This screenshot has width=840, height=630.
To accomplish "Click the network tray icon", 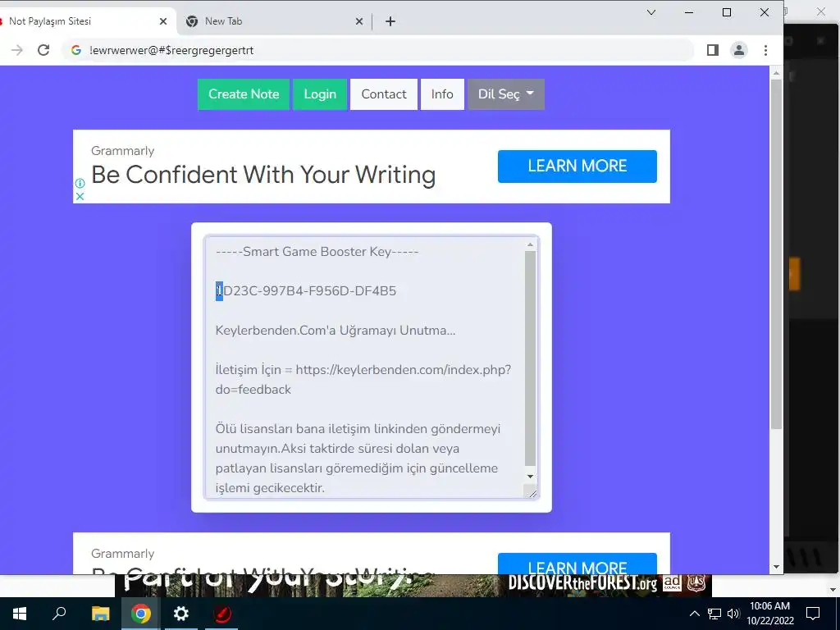I will coord(714,614).
